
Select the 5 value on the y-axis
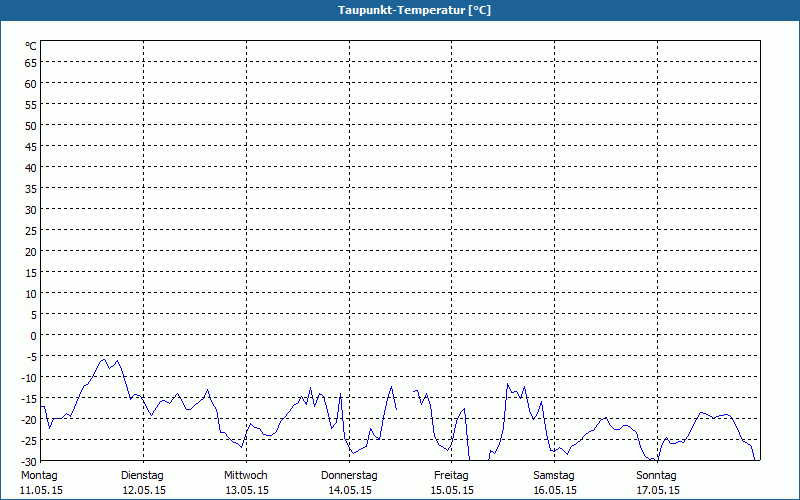click(x=34, y=315)
